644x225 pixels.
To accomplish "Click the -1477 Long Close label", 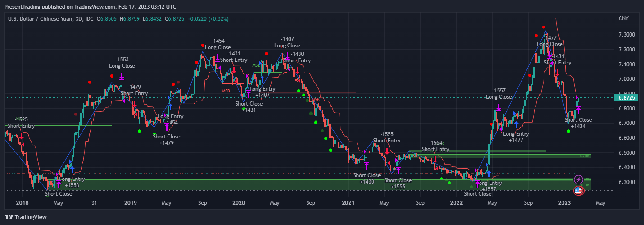I will tap(550, 41).
